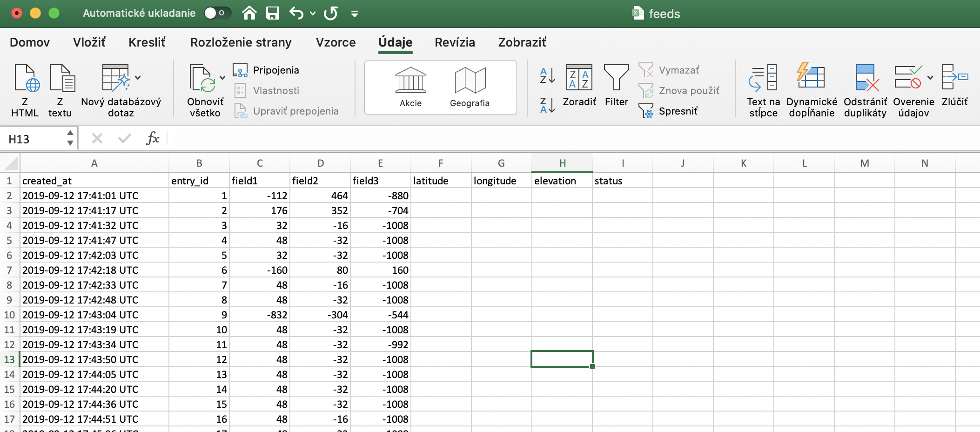The height and width of the screenshot is (432, 980).
Task: Choose the Geografia data type
Action: 470,87
